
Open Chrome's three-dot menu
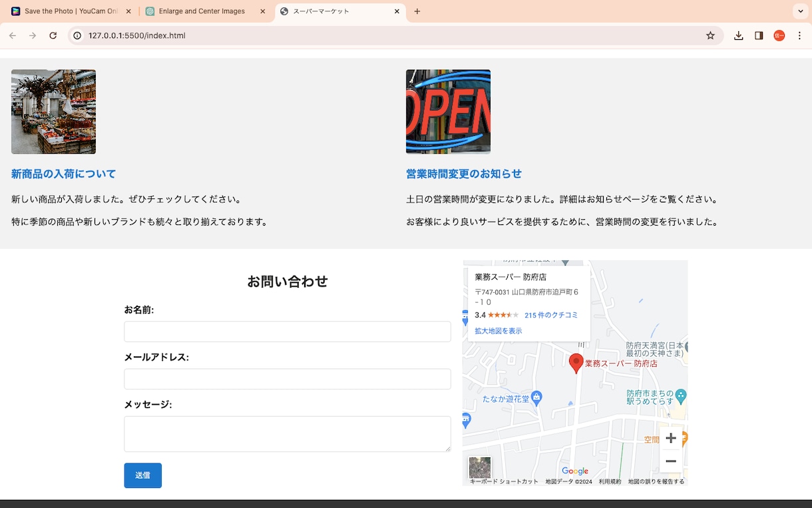pos(799,36)
